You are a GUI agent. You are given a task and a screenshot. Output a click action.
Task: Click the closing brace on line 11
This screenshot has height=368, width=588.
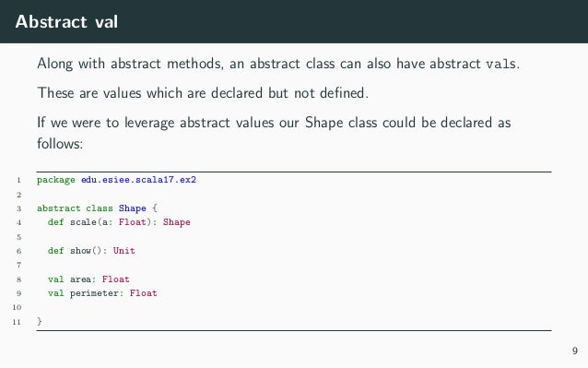tap(40, 322)
